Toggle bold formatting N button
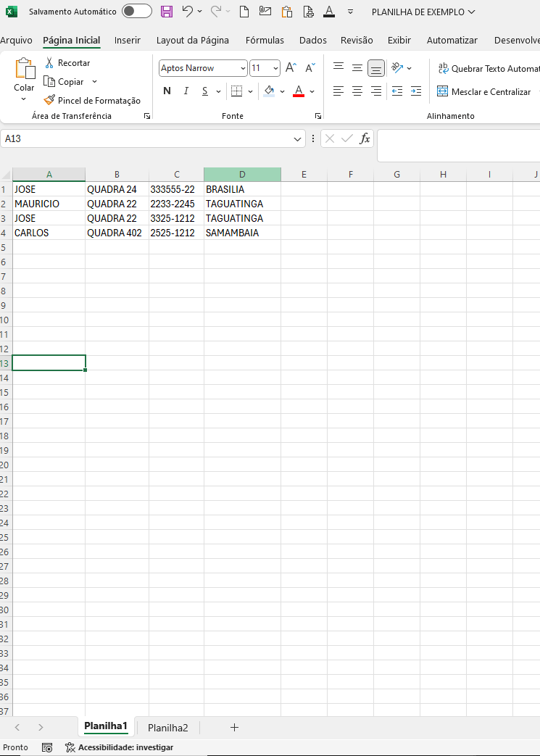Viewport: 540px width, 756px height. tap(167, 91)
